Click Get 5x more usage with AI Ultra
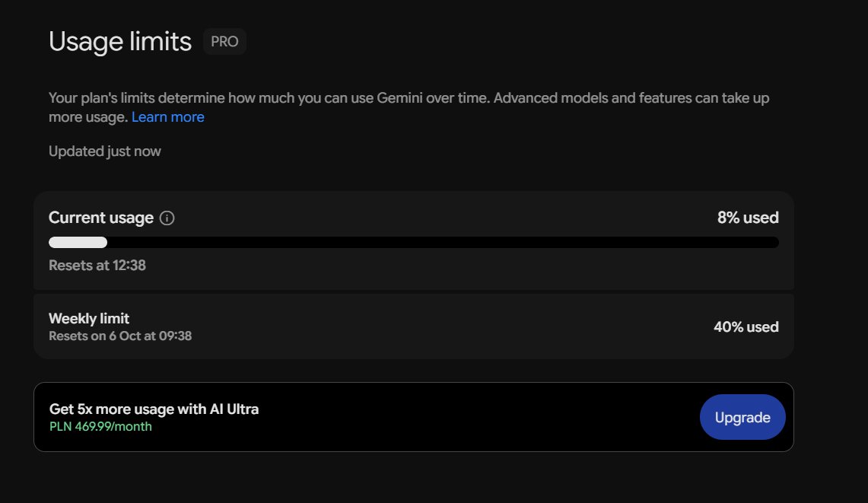The height and width of the screenshot is (503, 868). point(154,409)
